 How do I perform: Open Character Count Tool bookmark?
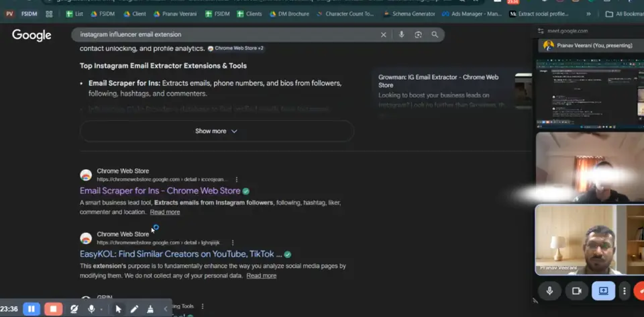(x=345, y=14)
